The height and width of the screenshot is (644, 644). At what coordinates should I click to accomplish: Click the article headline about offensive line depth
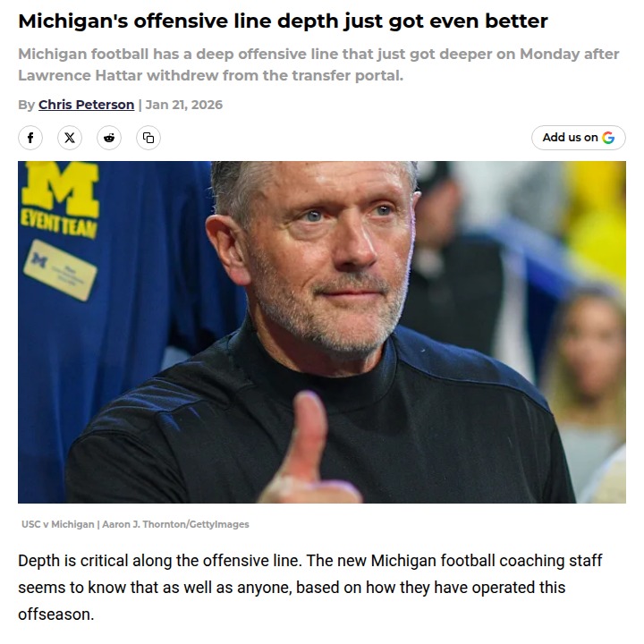[283, 21]
